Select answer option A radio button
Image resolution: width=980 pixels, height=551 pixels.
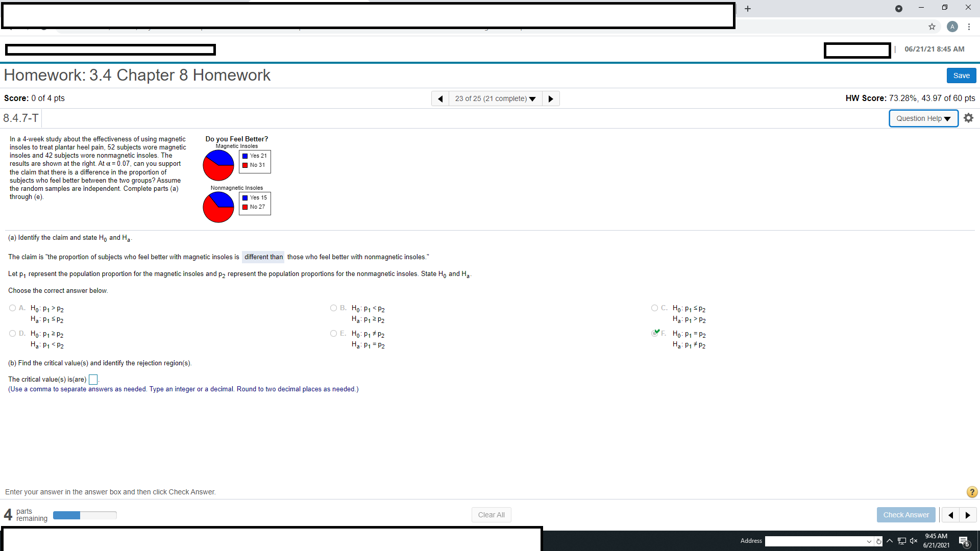[x=13, y=308]
